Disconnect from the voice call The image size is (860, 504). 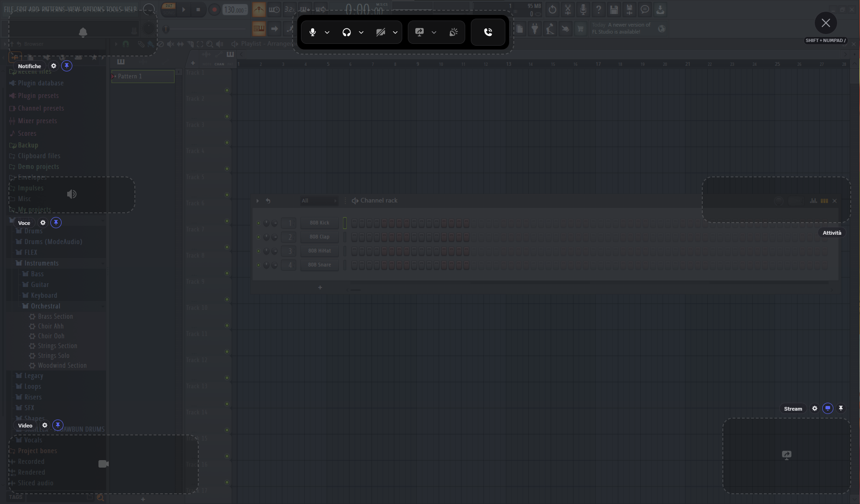point(488,32)
